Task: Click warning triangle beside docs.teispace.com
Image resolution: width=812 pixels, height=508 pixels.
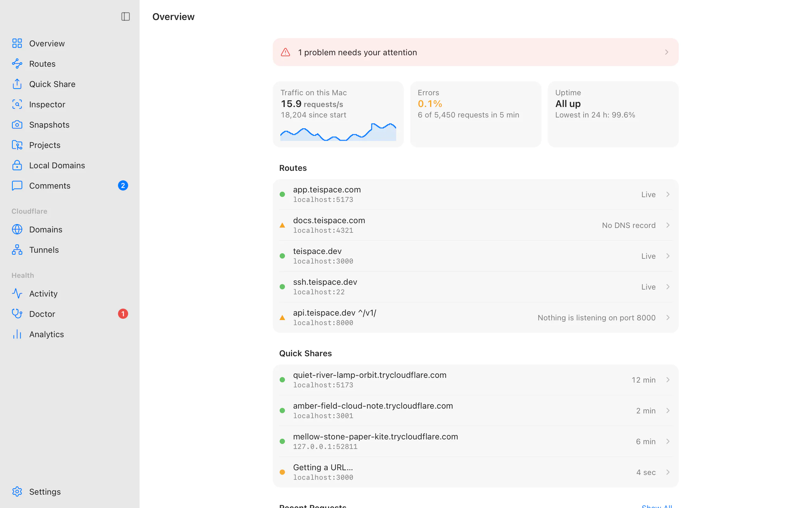Action: coord(282,225)
